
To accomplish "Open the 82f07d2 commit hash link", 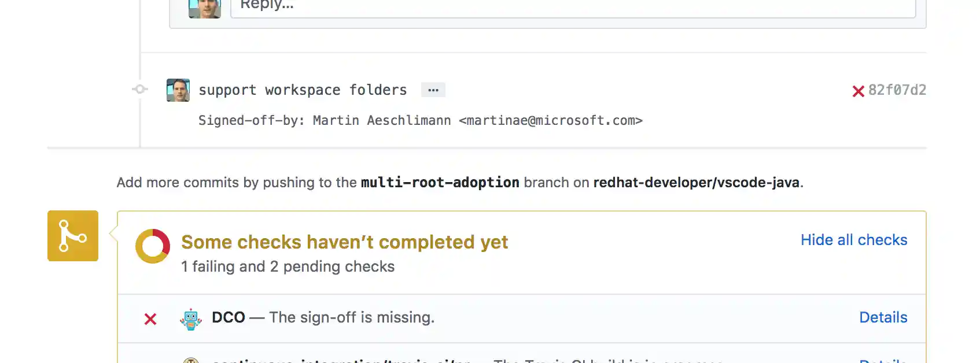I will [x=897, y=90].
